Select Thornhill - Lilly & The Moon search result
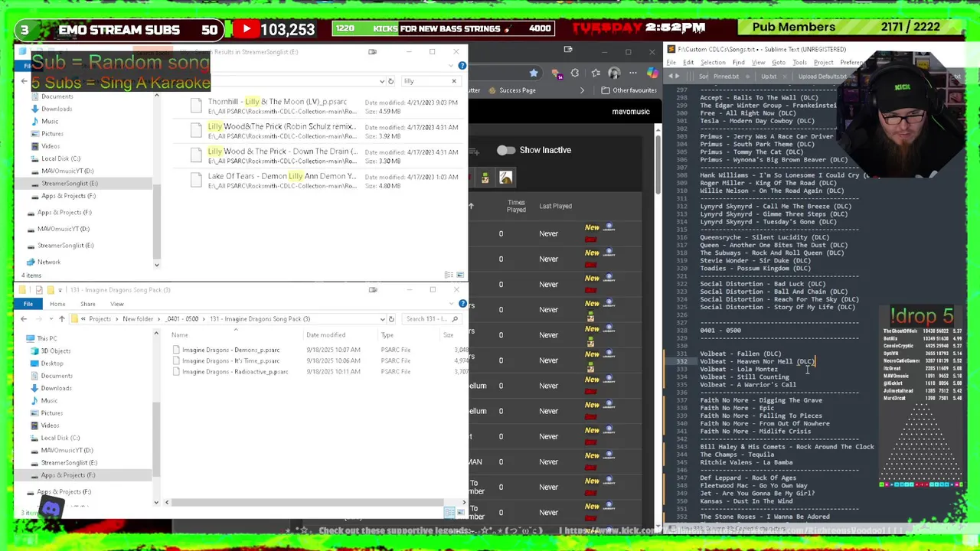The height and width of the screenshot is (551, 980). (324, 106)
